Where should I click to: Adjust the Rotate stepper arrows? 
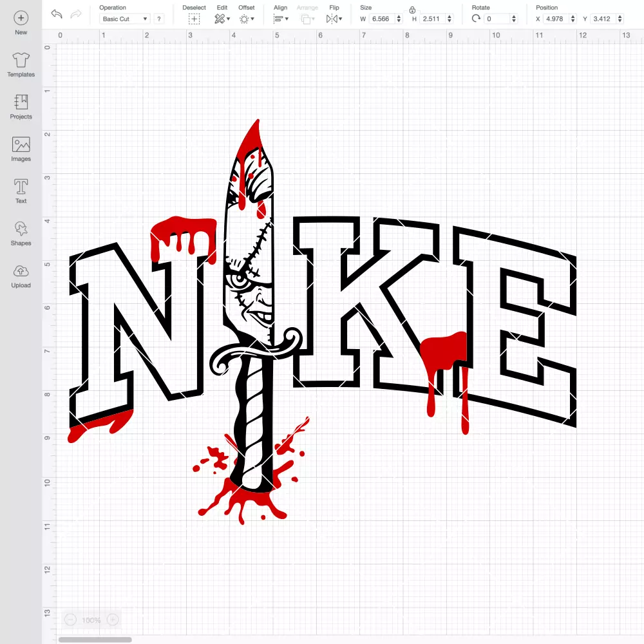click(x=514, y=19)
